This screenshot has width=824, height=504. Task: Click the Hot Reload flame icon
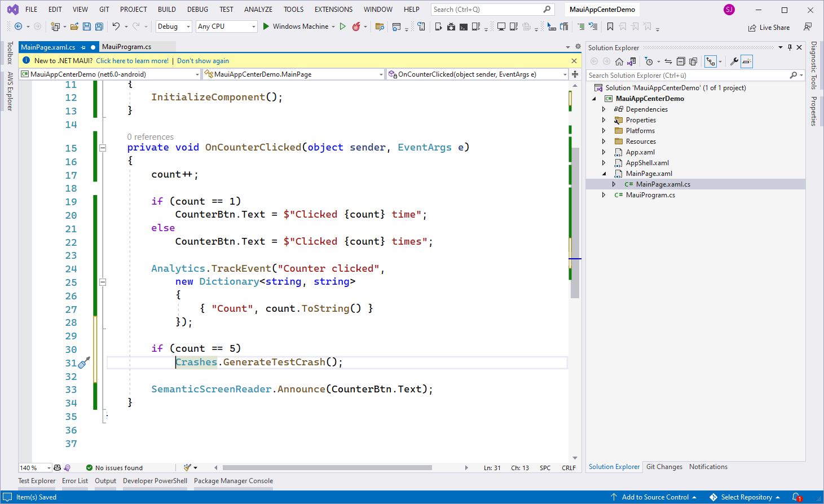[356, 26]
